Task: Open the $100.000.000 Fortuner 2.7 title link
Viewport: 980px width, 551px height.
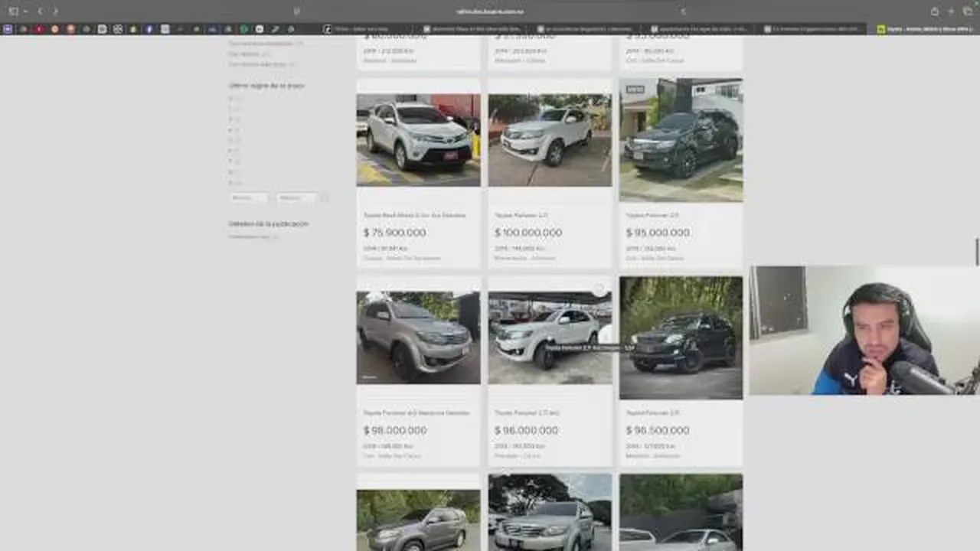Action: (521, 216)
